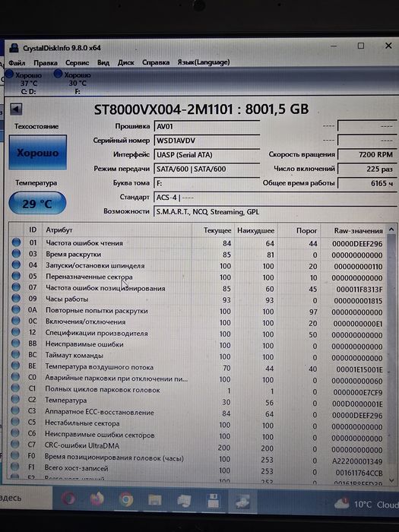The image size is (399, 532).
Task: Click the Буква тома field F:
Action: [x=207, y=183]
